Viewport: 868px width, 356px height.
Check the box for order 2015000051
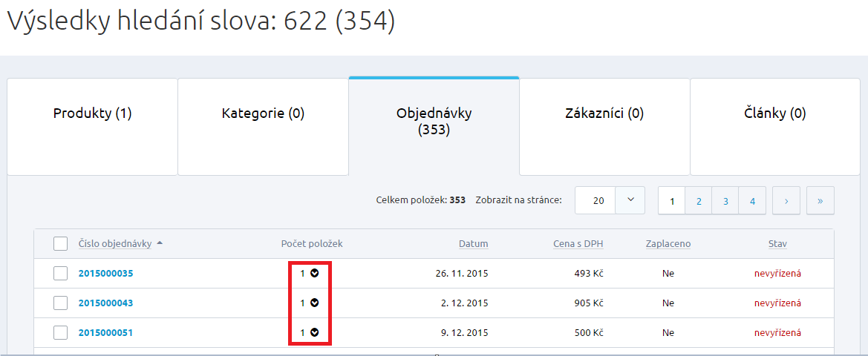(x=61, y=332)
